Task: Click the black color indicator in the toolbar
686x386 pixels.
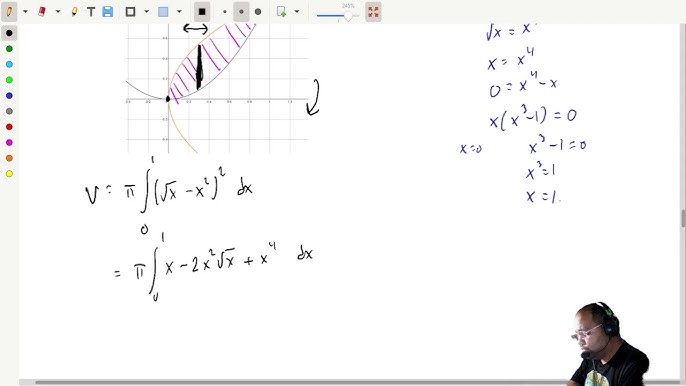Action: point(202,12)
